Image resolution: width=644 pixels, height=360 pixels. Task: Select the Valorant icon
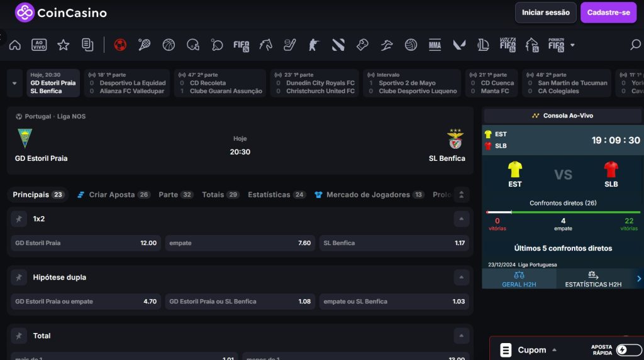(x=459, y=45)
